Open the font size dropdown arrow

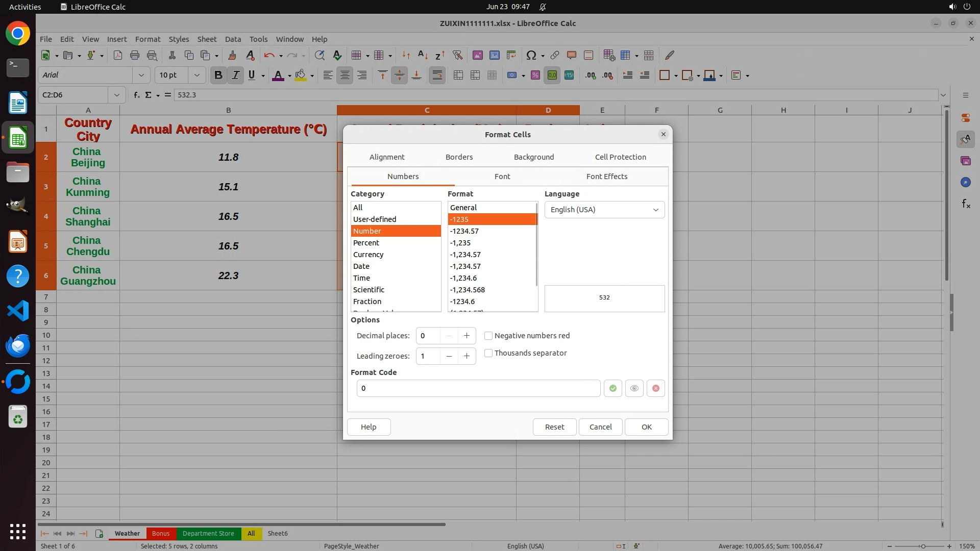[197, 75]
